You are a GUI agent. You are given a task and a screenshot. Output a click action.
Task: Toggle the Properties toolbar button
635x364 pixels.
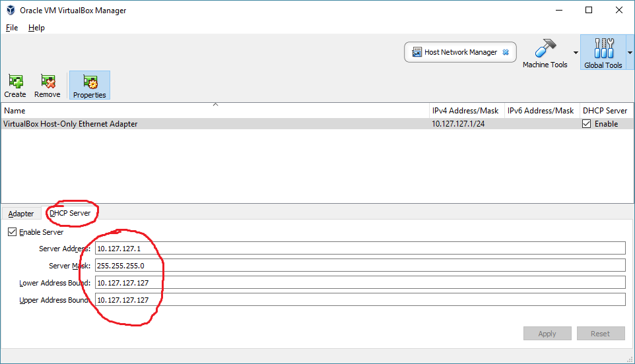click(x=90, y=85)
